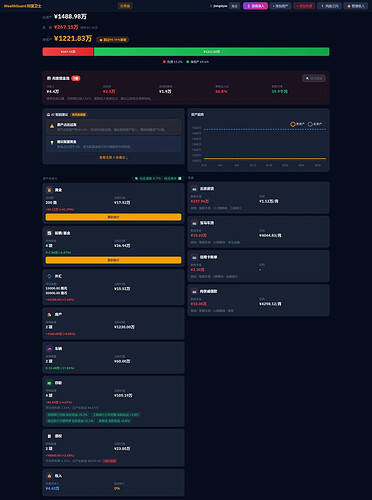Select the 200 grams gold holding text
372x500 pixels.
[x=51, y=203]
